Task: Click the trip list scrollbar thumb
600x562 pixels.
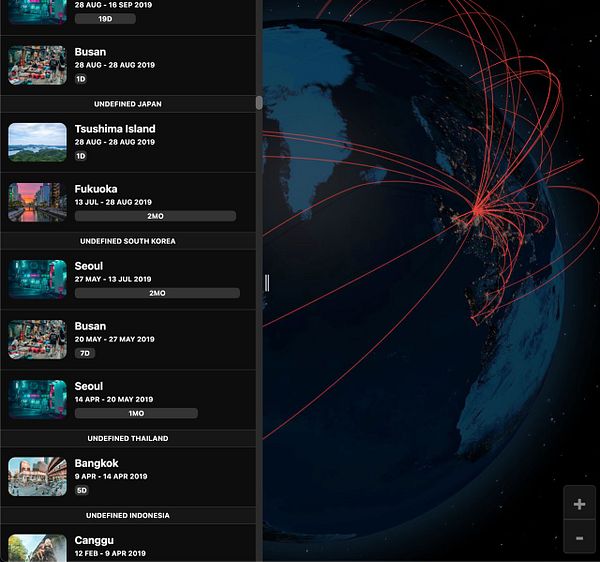Action: pyautogui.click(x=259, y=103)
